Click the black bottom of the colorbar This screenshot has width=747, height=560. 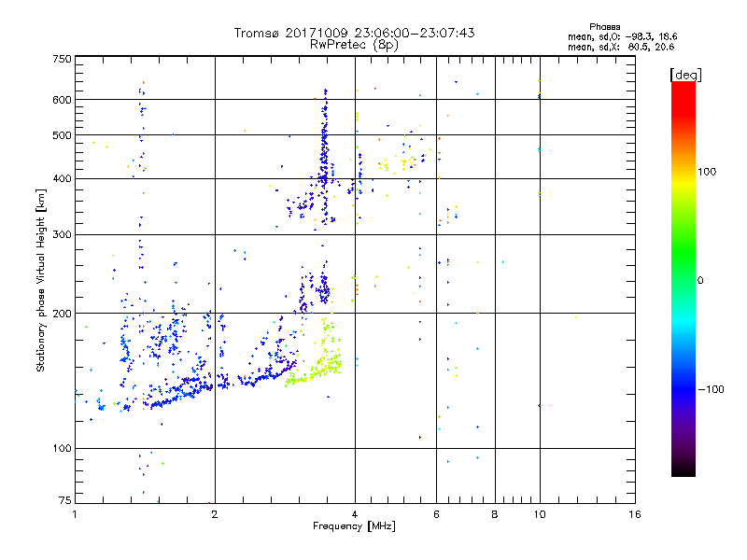684,469
